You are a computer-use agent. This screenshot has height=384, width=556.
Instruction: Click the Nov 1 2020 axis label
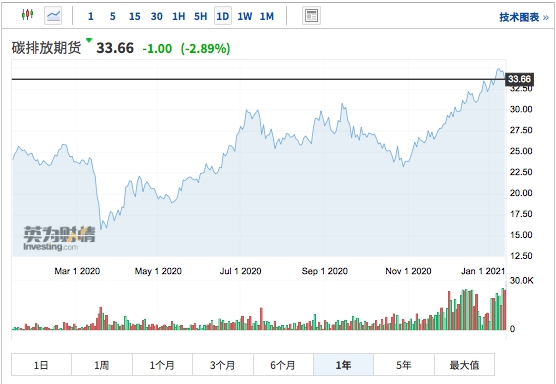coord(408,271)
